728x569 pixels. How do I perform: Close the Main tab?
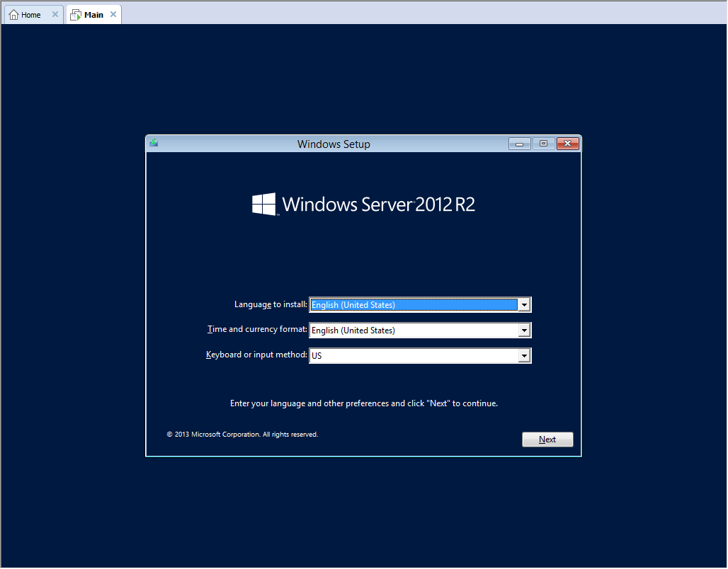(113, 14)
